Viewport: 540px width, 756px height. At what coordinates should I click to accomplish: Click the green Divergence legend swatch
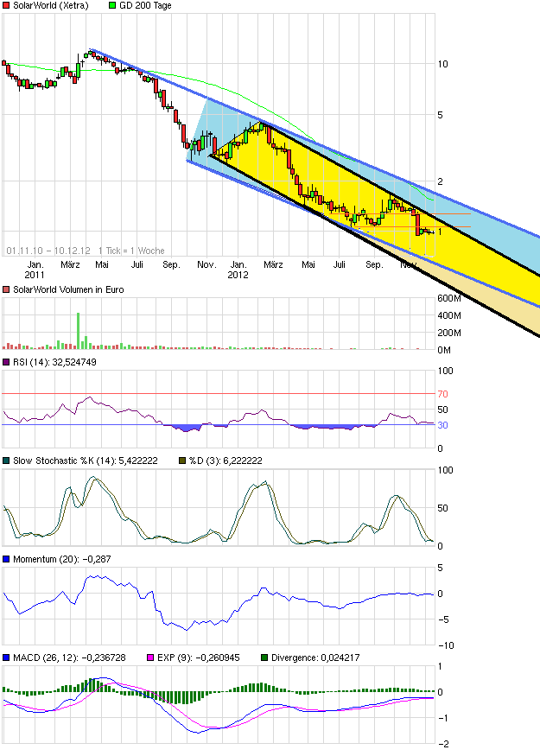264,658
